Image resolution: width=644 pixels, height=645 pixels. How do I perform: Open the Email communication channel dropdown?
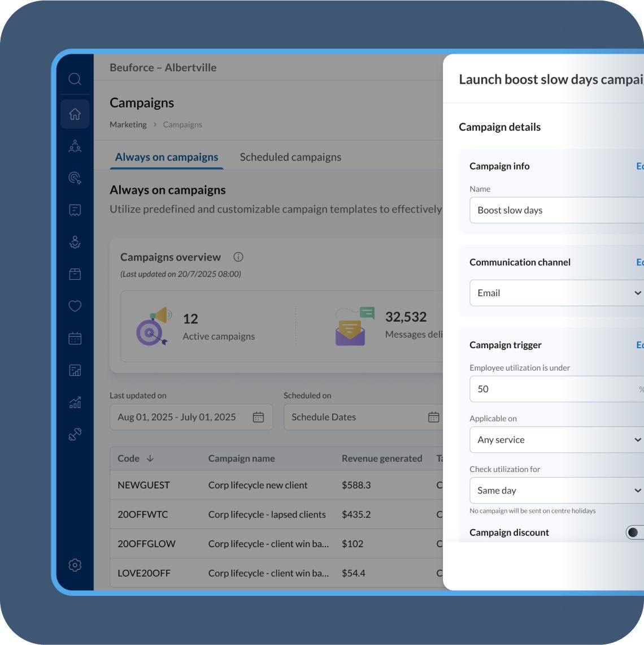pyautogui.click(x=556, y=293)
